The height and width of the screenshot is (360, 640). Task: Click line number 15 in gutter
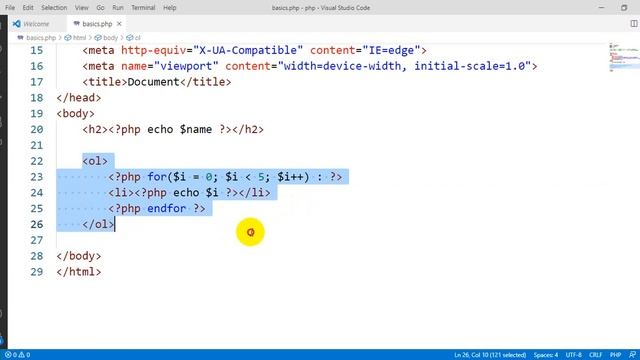[36, 50]
